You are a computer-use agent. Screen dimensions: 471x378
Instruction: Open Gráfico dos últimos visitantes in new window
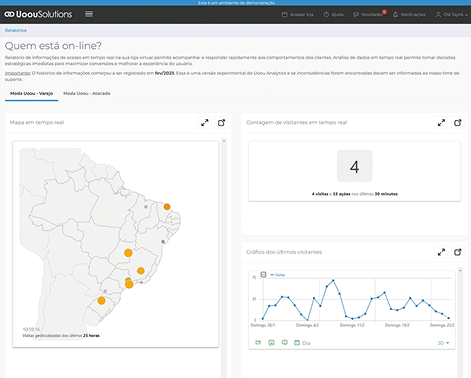[458, 252]
